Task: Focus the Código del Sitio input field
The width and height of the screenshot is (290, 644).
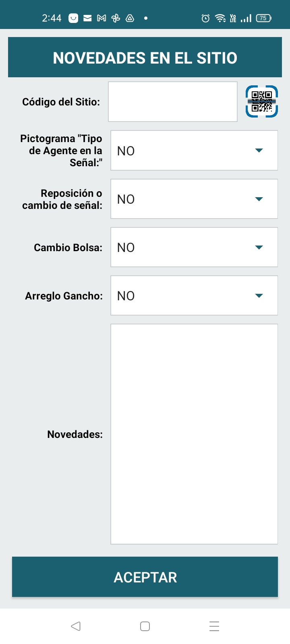Action: (173, 101)
